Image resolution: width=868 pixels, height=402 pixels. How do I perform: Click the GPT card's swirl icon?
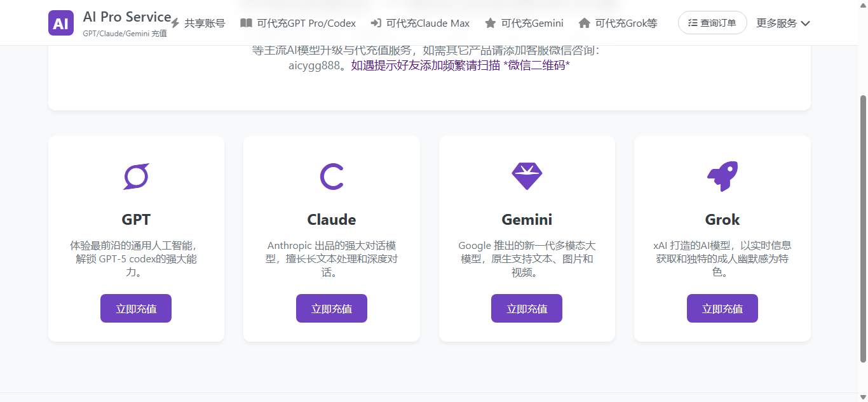136,177
